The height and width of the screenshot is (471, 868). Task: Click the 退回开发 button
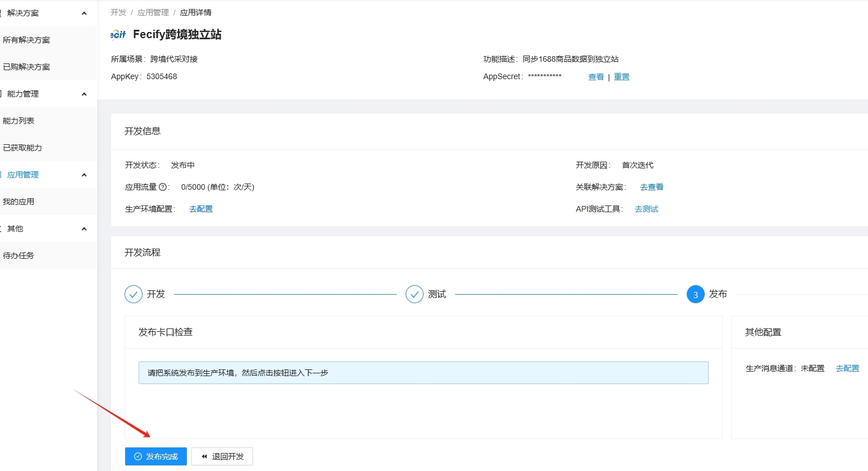222,456
